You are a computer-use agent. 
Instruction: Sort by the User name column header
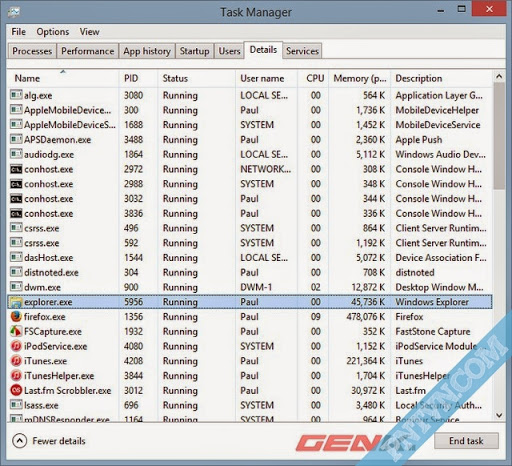coord(266,78)
